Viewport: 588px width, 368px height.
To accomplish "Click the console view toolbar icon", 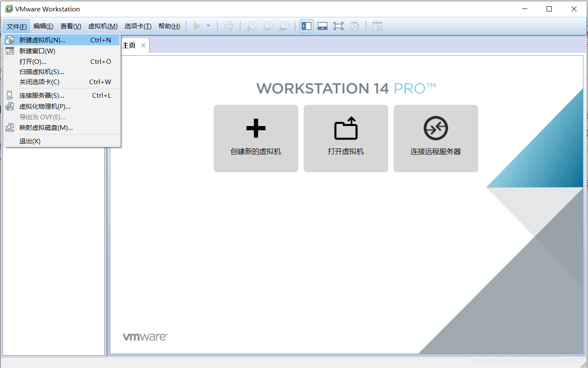I will point(377,26).
